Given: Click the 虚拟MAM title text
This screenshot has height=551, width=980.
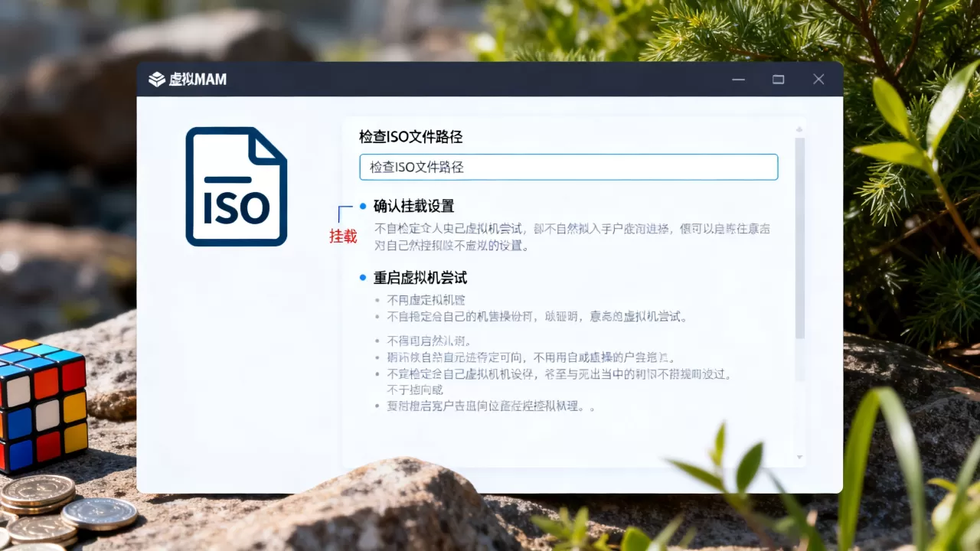Looking at the screenshot, I should pyautogui.click(x=198, y=80).
